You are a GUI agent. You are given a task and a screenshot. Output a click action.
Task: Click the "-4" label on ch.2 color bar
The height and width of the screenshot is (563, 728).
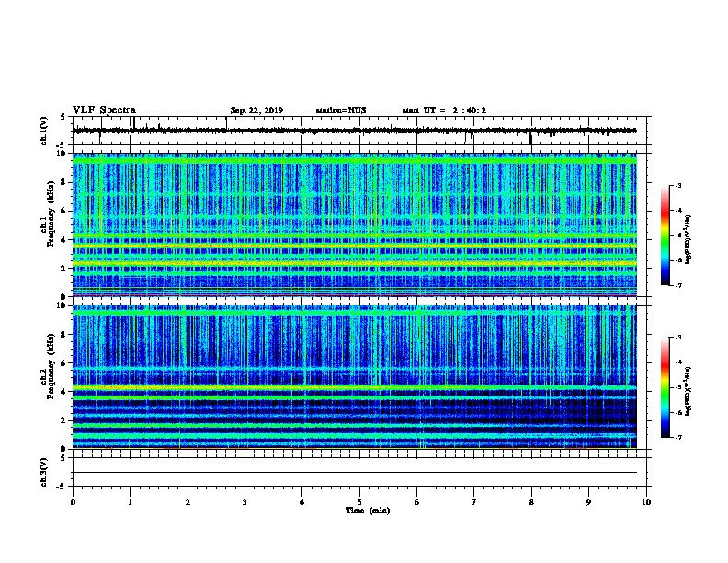pos(677,362)
